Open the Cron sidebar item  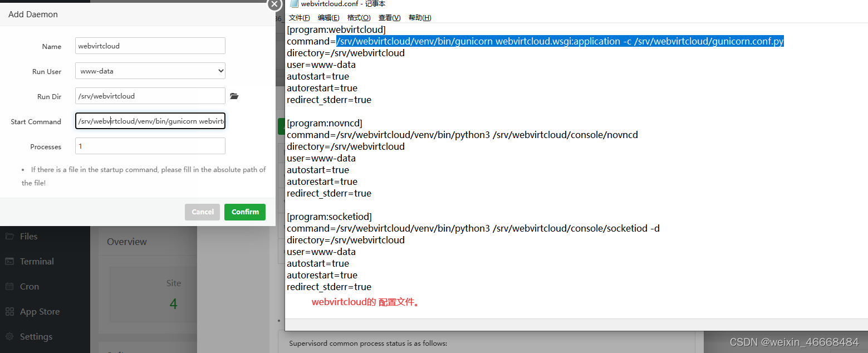pos(29,286)
